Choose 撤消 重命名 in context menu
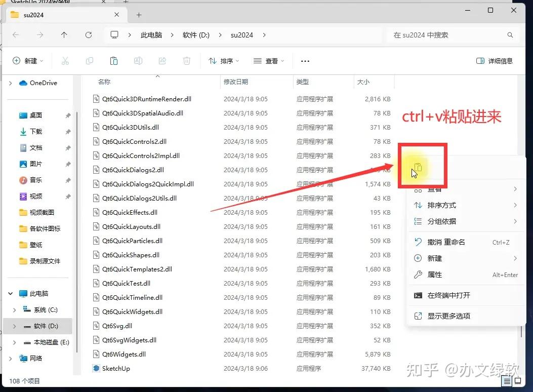This screenshot has height=392, width=533. pos(466,242)
